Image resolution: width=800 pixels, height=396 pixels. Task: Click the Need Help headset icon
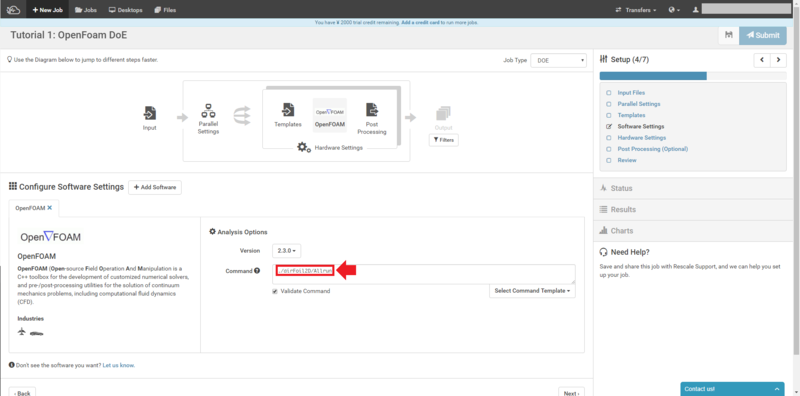[x=604, y=252]
